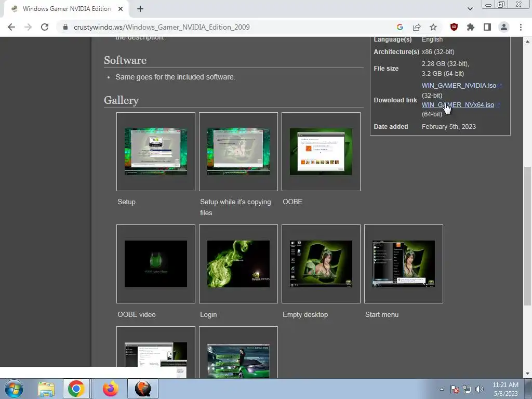Image resolution: width=532 pixels, height=399 pixels.
Task: Click the page vertical scrollbar thumb
Action: tap(527, 236)
